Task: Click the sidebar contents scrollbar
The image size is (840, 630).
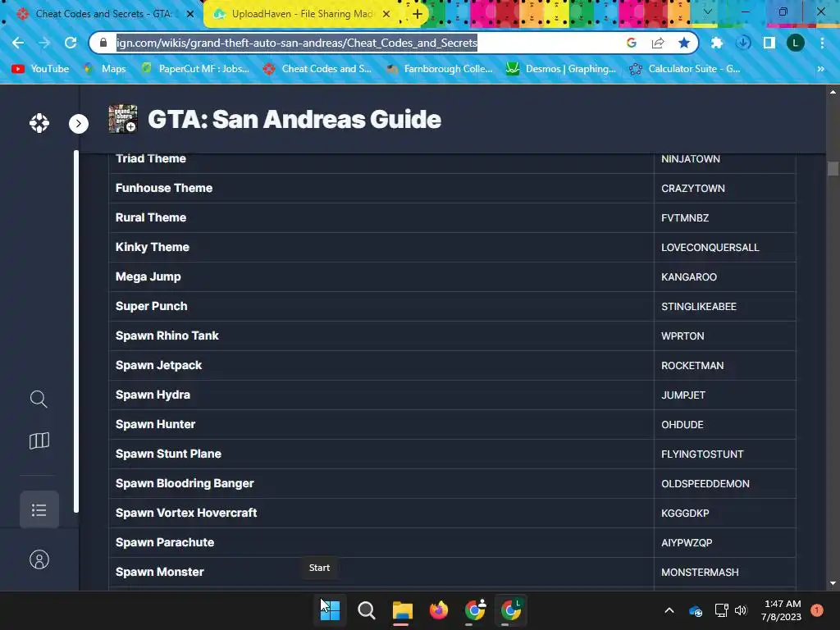Action: 76,332
